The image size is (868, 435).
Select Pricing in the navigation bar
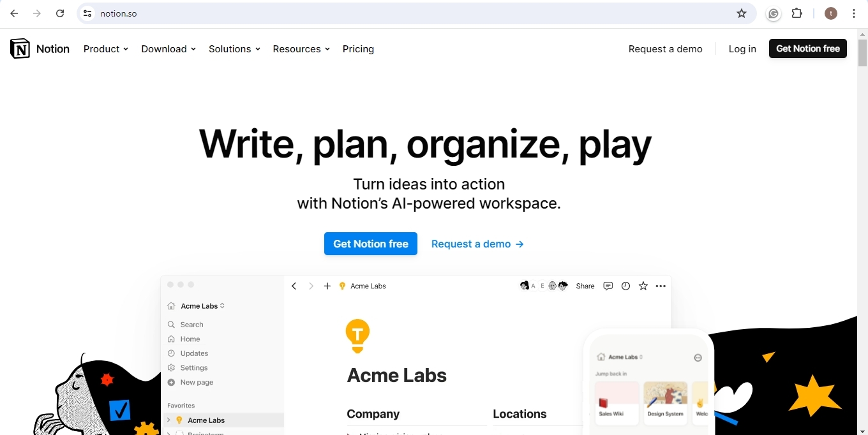(x=358, y=49)
